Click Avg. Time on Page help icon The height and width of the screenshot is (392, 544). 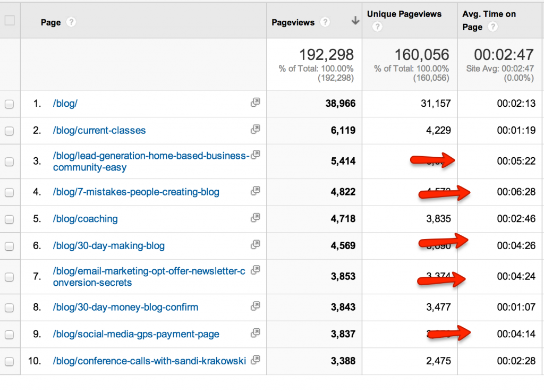[x=493, y=27]
